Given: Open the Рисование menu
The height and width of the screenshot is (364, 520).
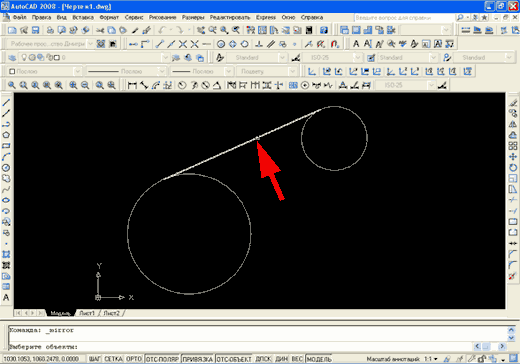Looking at the screenshot, I should coord(162,17).
